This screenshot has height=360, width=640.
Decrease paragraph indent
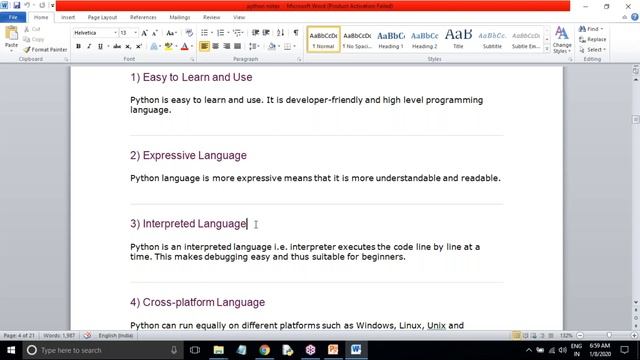coord(255,33)
